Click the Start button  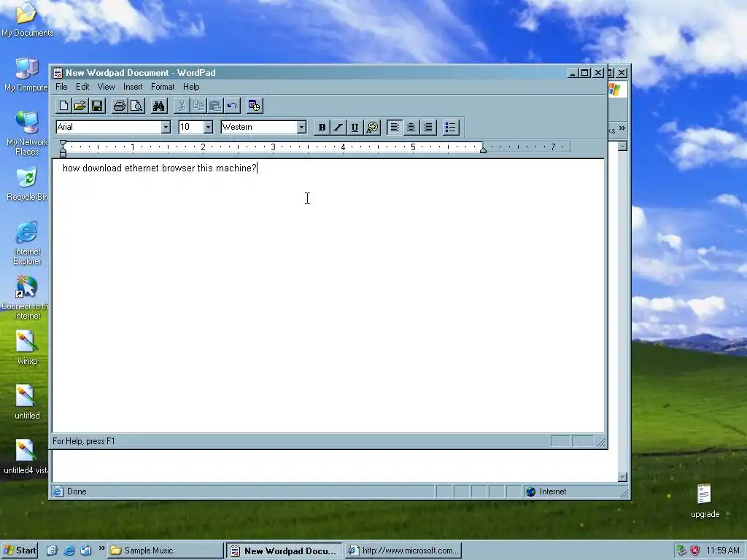coord(20,551)
